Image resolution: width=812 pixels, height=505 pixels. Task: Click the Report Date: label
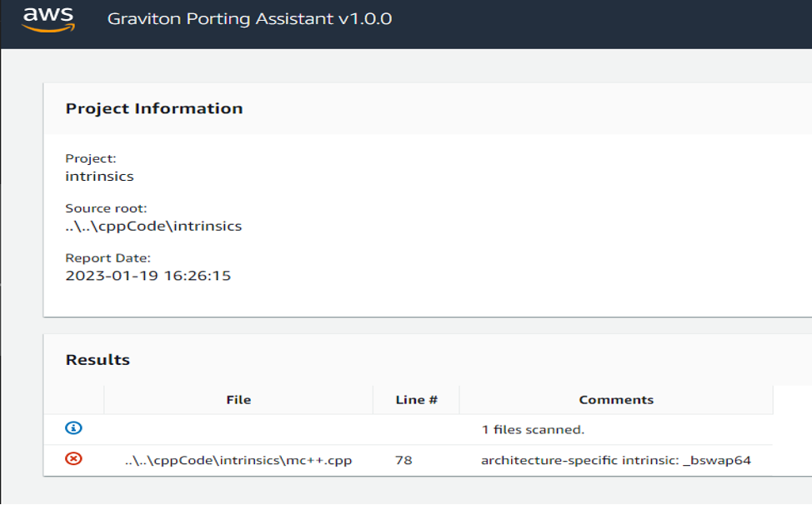click(x=108, y=257)
